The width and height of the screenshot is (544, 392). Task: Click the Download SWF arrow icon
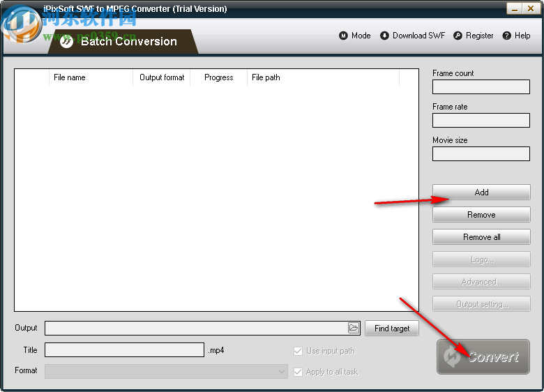click(384, 36)
